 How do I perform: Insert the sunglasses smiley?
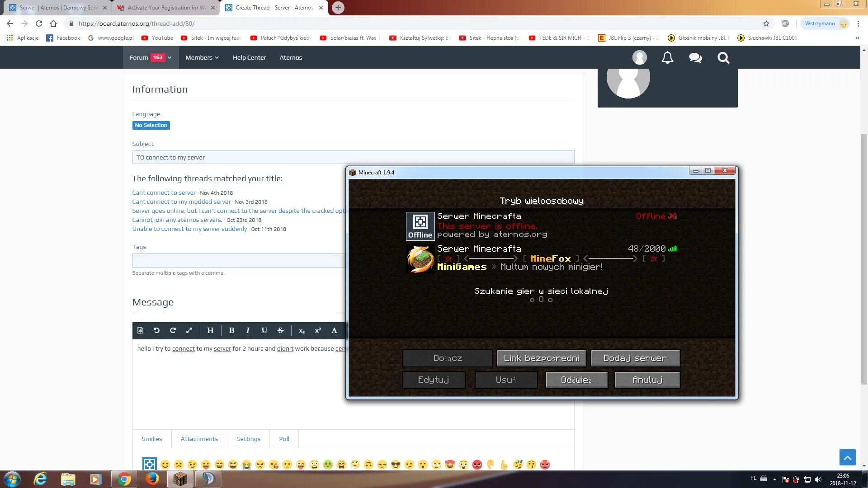coord(396,465)
